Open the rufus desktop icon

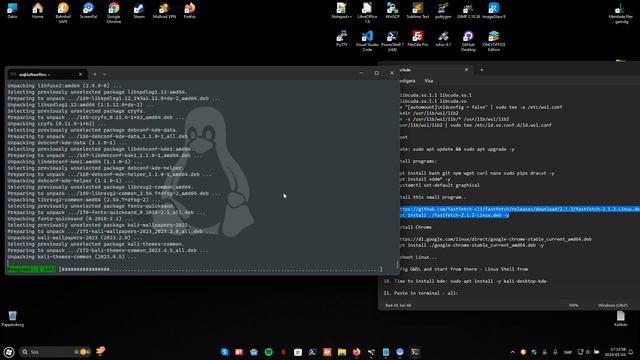(x=443, y=38)
